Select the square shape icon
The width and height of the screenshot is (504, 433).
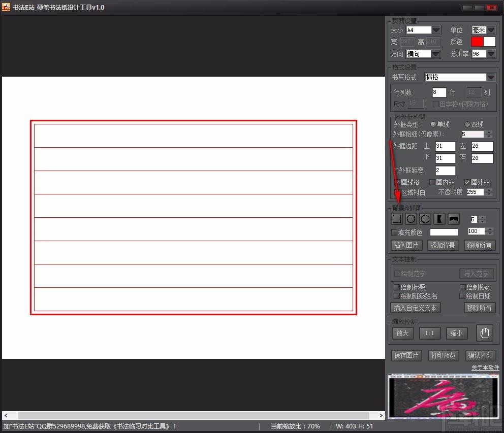click(x=397, y=219)
